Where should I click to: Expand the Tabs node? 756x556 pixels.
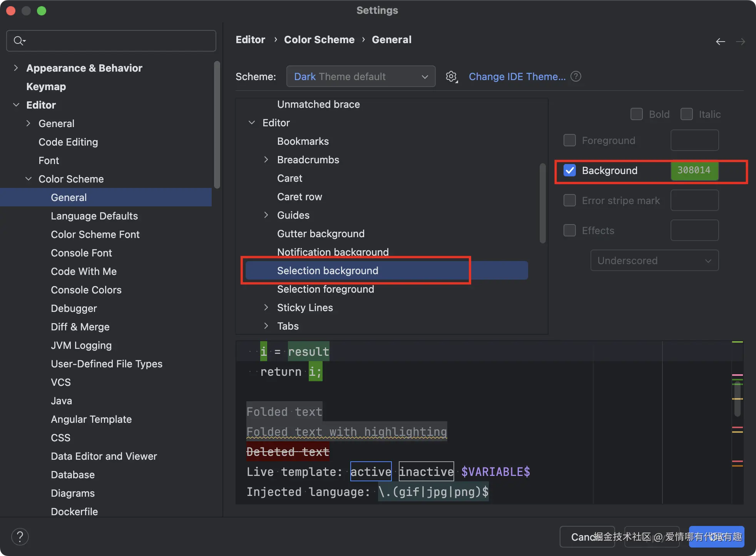coord(266,326)
